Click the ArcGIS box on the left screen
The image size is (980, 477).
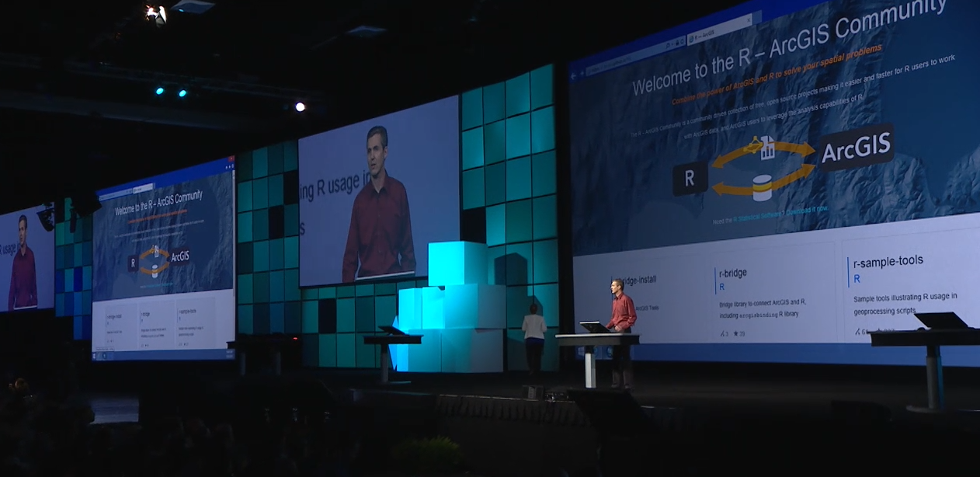[179, 256]
